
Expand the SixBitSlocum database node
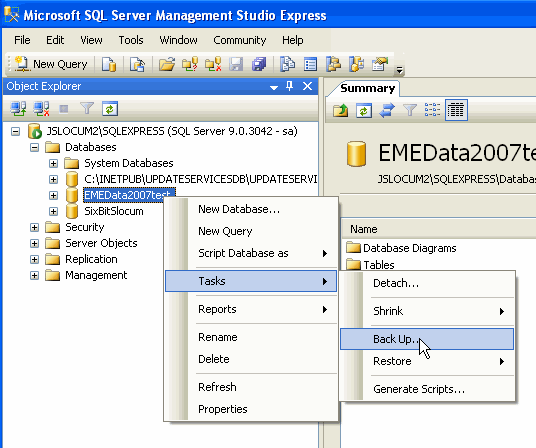[53, 211]
